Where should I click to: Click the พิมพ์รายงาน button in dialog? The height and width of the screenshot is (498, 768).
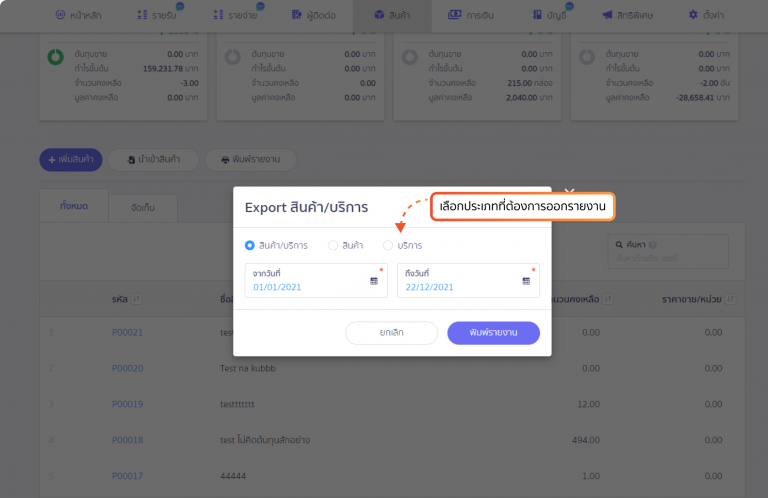pyautogui.click(x=493, y=333)
